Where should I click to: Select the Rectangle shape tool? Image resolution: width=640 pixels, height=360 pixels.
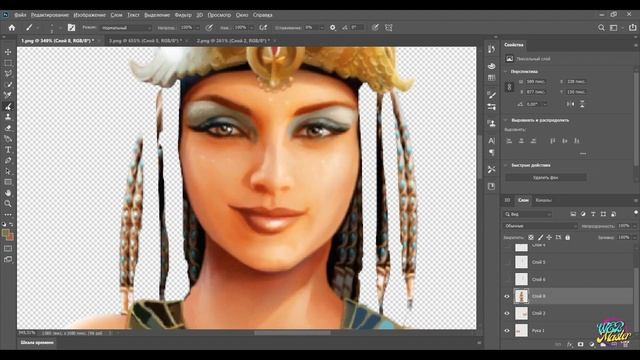click(8, 182)
